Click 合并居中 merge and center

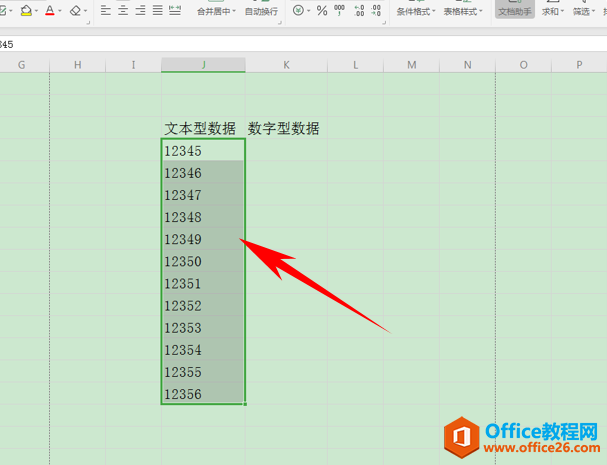click(214, 12)
